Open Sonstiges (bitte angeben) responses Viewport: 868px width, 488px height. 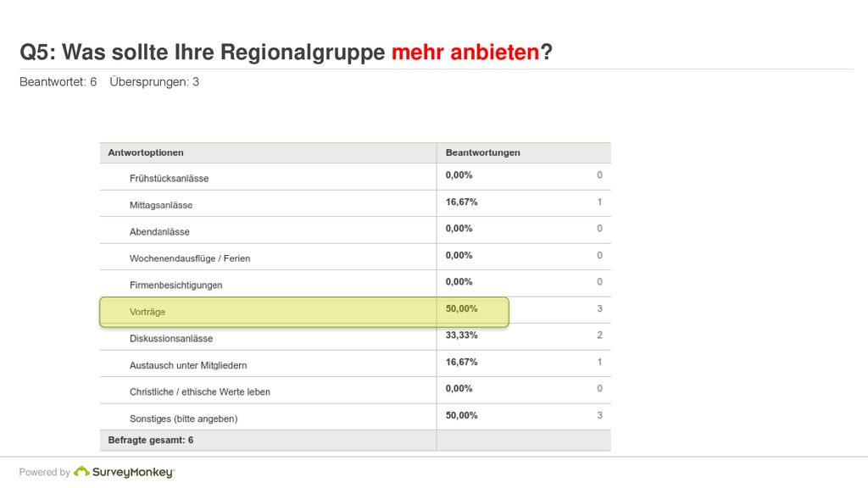183,419
